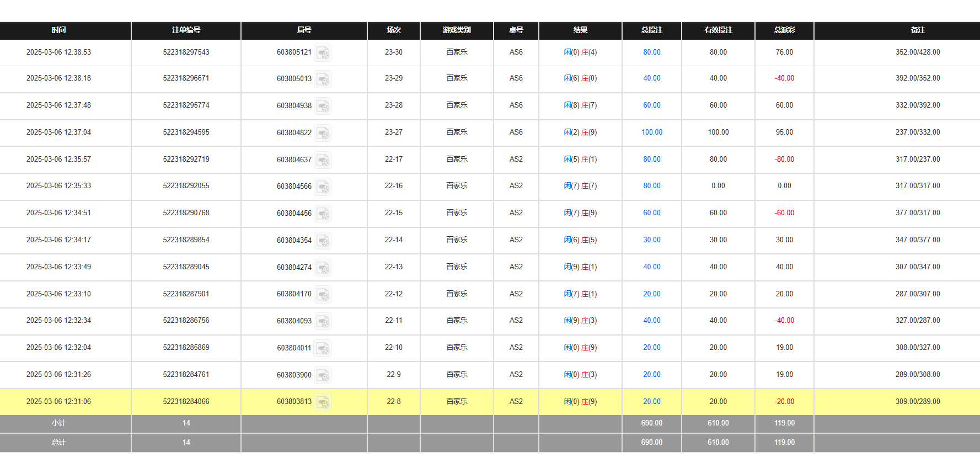Click the video icon next to round 603805013
980x468 pixels.
pyautogui.click(x=323, y=79)
